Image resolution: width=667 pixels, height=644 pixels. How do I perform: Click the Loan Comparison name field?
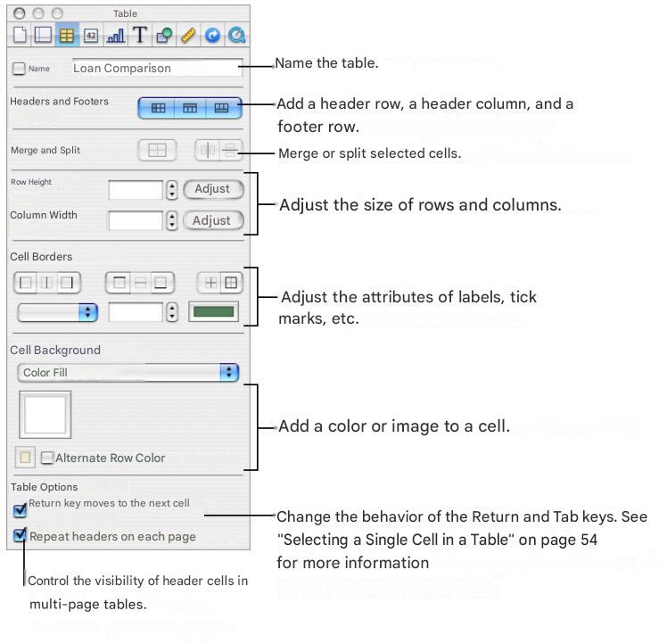click(158, 68)
